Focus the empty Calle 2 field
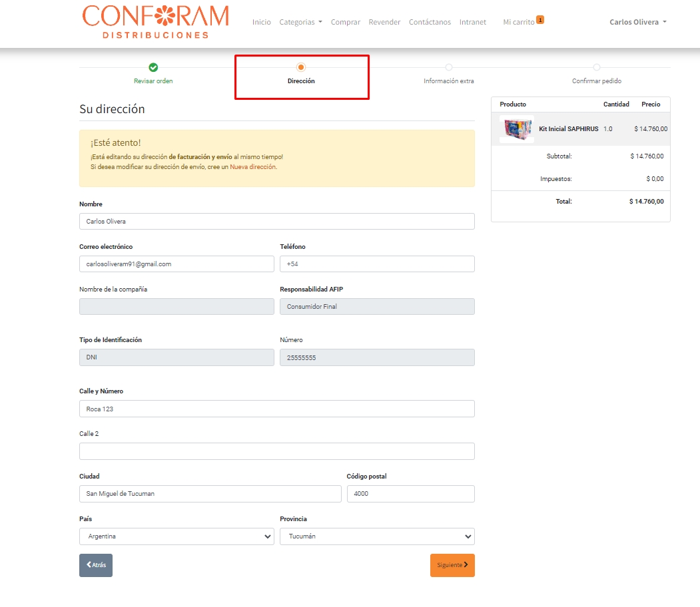Screen dimensions: 700x607 (276, 451)
